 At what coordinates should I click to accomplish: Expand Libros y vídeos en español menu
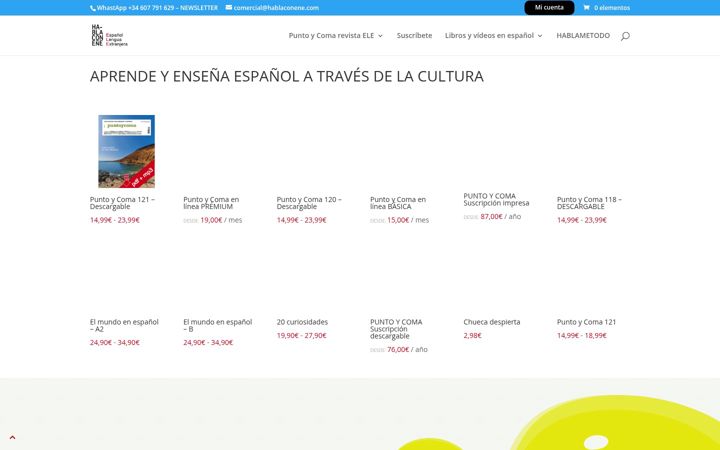[x=494, y=35]
